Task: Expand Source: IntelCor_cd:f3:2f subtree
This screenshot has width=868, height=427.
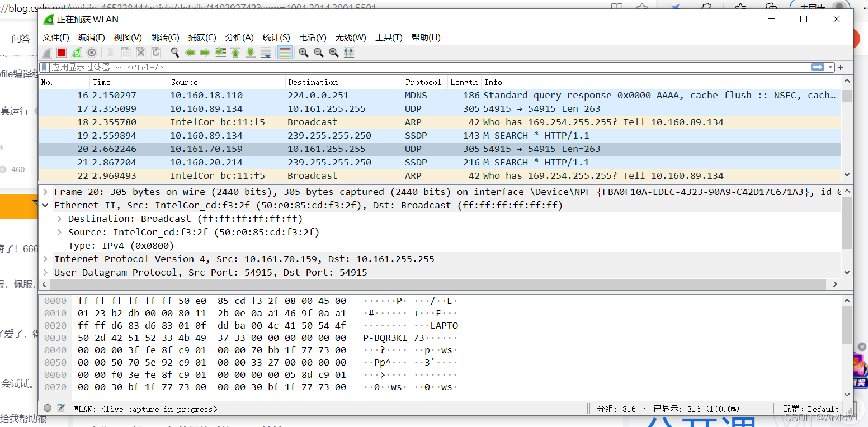Action: tap(60, 232)
